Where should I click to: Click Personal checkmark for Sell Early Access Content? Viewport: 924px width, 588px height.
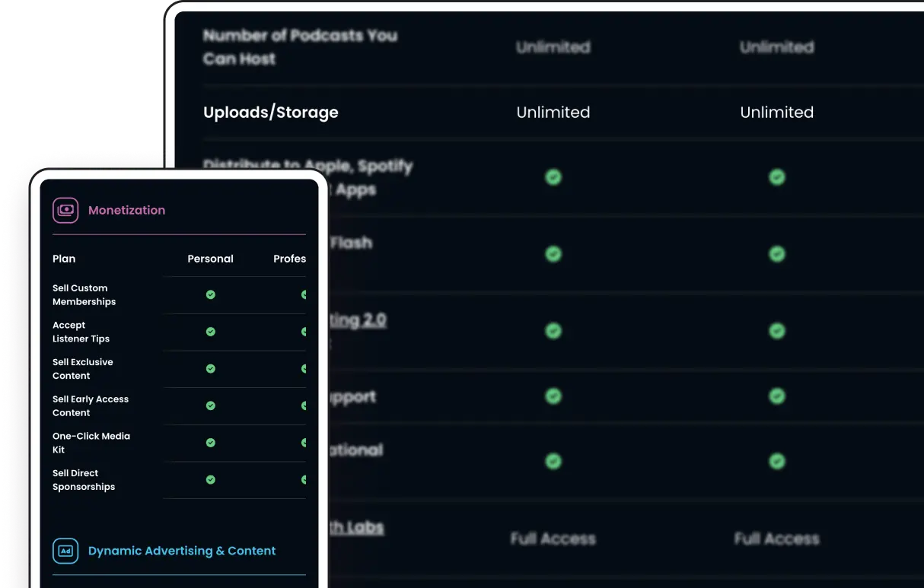[x=211, y=405]
